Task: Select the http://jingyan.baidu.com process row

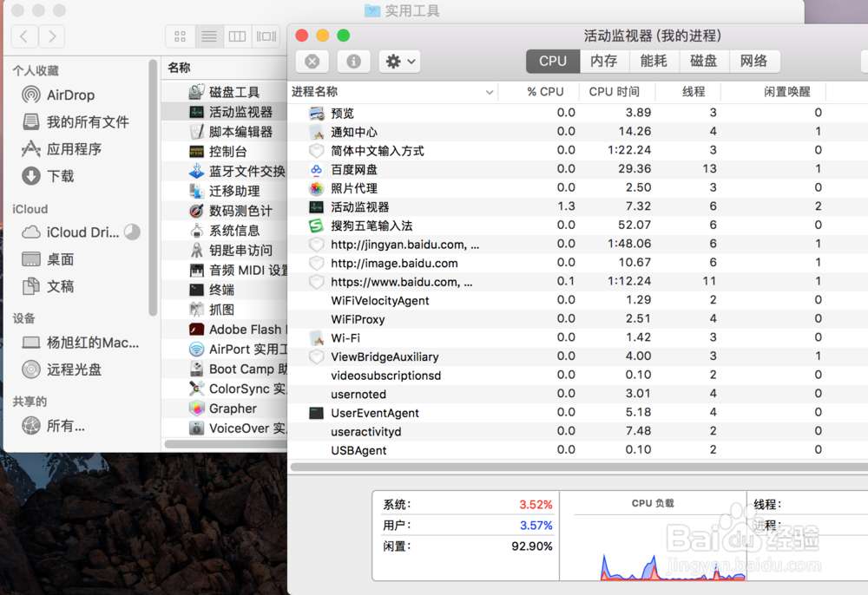Action: pos(578,245)
